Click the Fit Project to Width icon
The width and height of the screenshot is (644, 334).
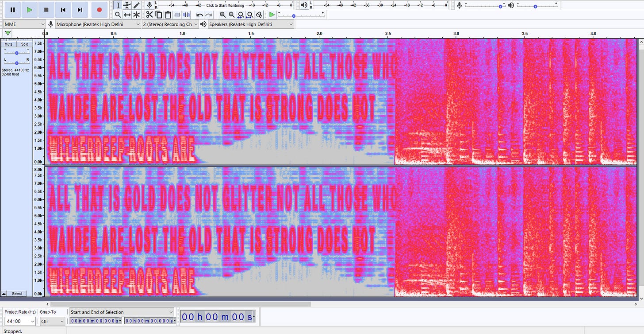pyautogui.click(x=250, y=15)
